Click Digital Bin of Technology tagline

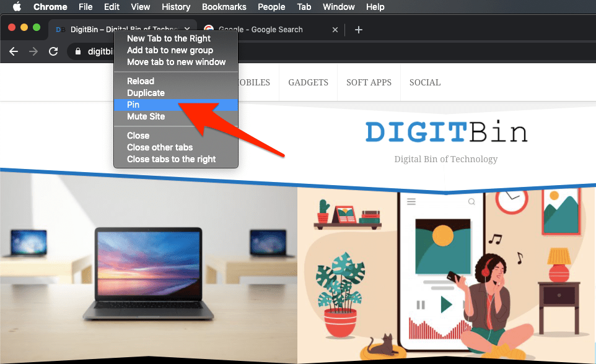[446, 159]
